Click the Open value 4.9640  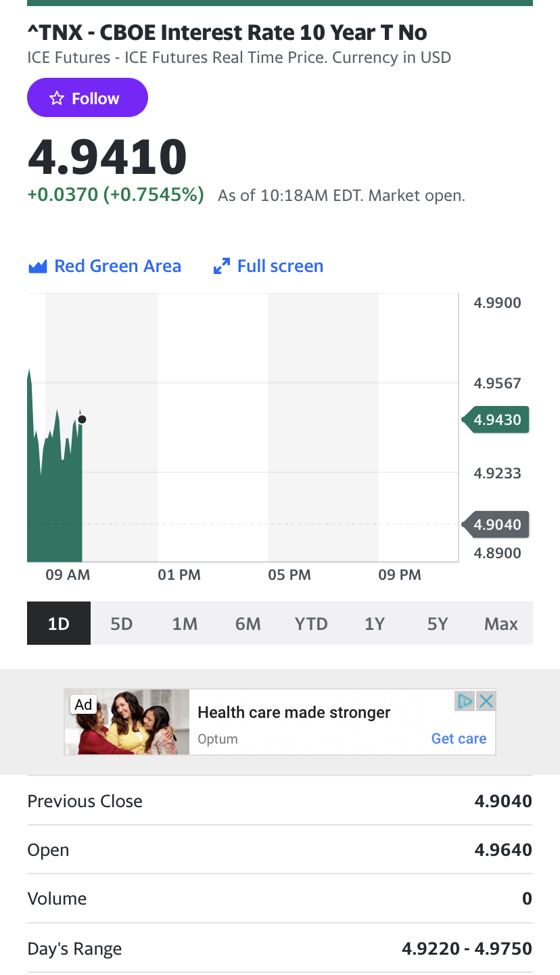point(503,850)
